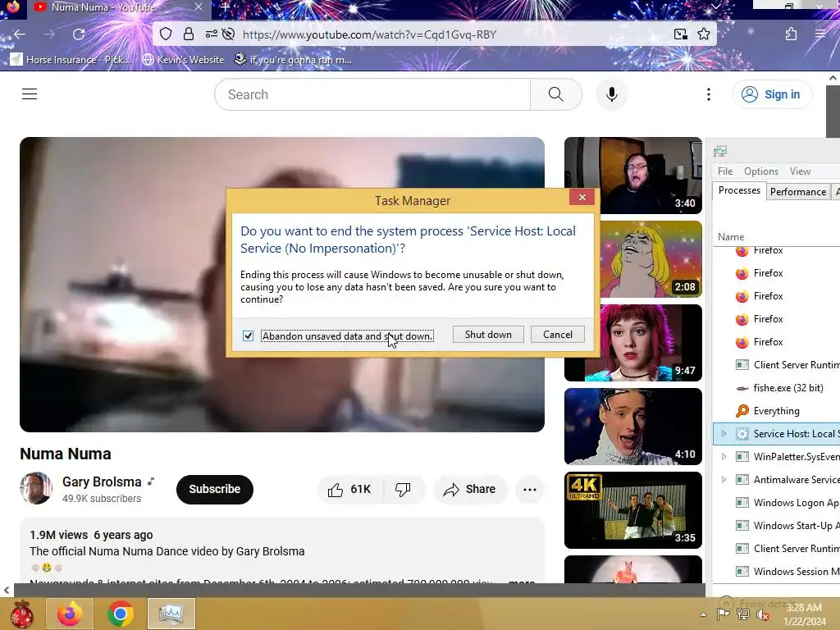Dislike the video
Viewport: 840px width, 630px height.
pos(403,489)
